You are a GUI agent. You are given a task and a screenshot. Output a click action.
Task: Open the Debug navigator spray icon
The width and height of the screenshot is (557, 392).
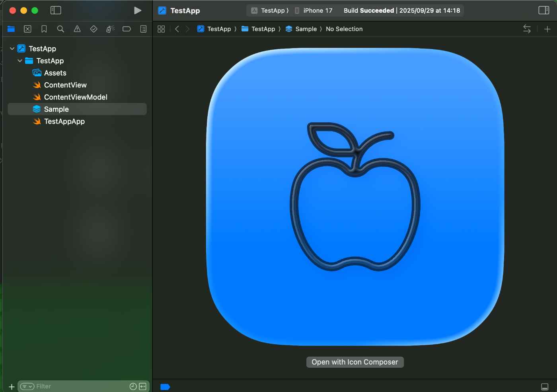pyautogui.click(x=110, y=29)
